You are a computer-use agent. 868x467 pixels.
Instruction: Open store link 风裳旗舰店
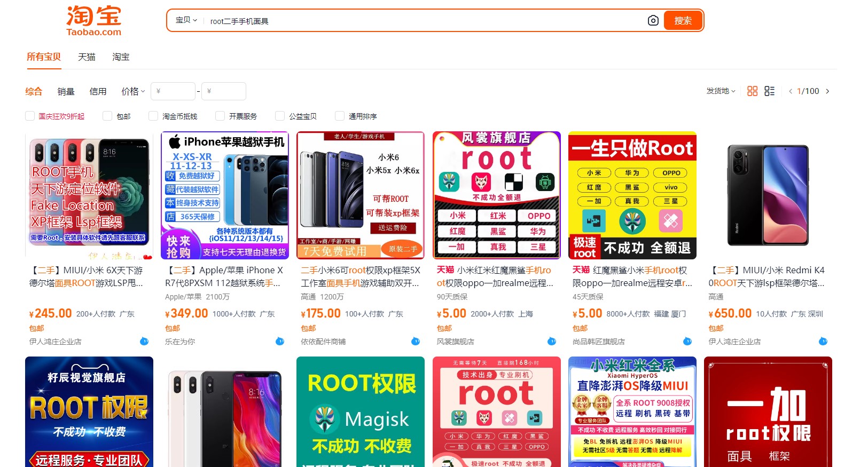[x=455, y=342]
